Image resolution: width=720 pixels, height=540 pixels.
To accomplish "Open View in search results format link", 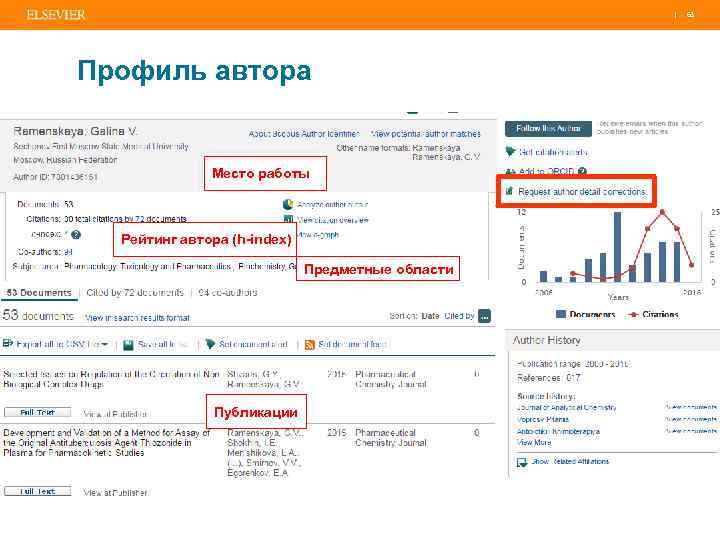I will click(x=137, y=318).
